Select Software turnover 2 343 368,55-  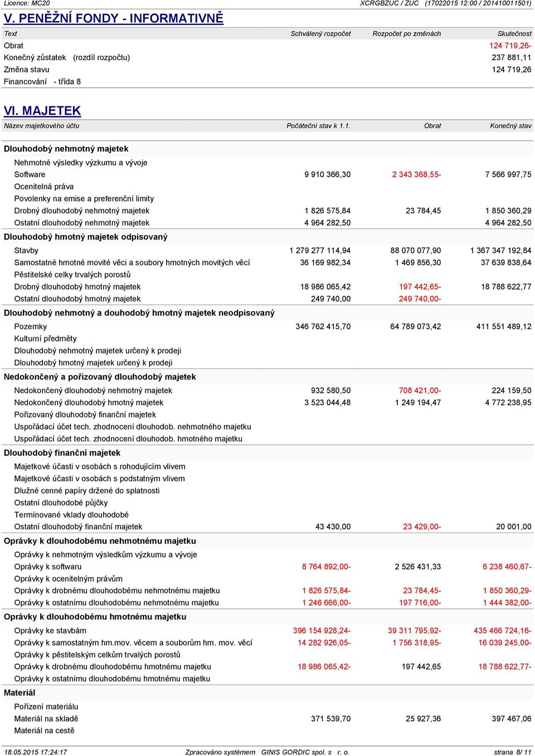[416, 174]
